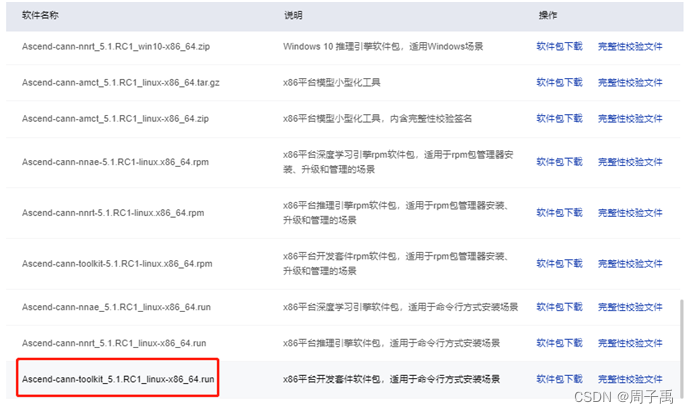Click the 说明 column header

pyautogui.click(x=293, y=15)
